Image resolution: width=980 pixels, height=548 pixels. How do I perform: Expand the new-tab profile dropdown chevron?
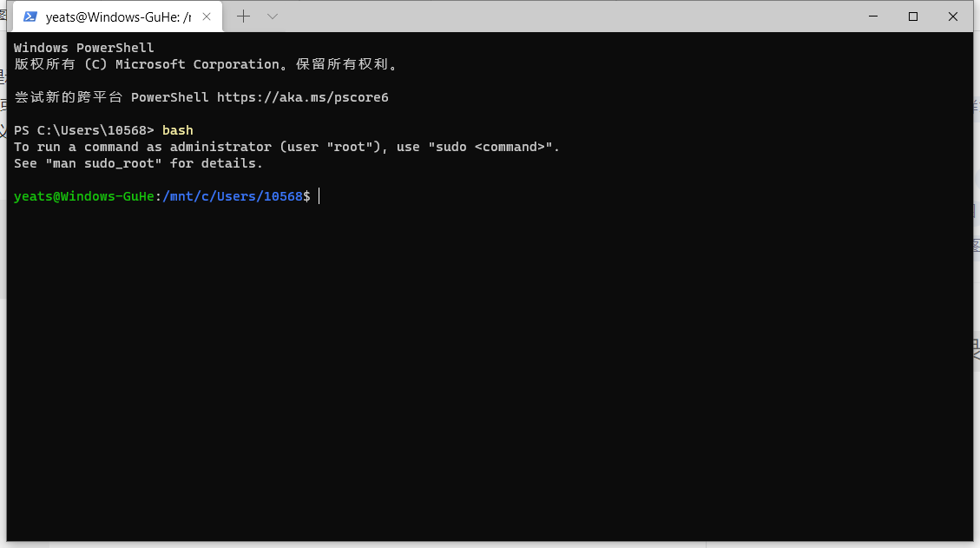[x=272, y=17]
